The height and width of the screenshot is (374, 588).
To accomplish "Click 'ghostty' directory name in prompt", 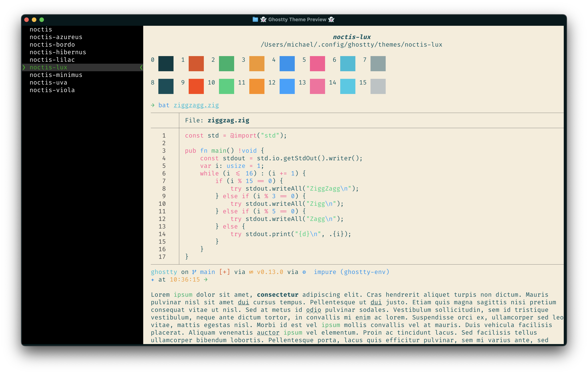I will 164,272.
